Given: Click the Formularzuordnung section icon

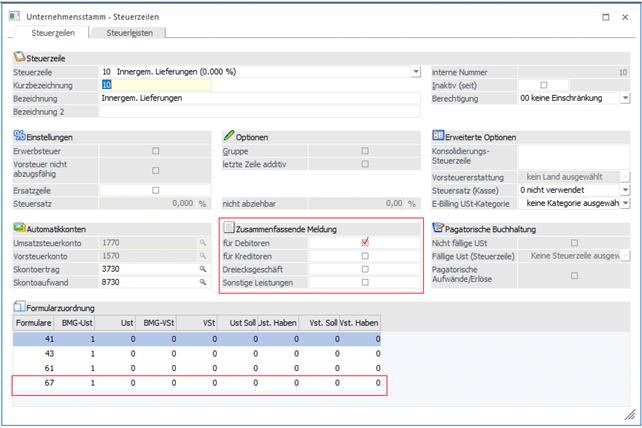Looking at the screenshot, I should point(18,305).
